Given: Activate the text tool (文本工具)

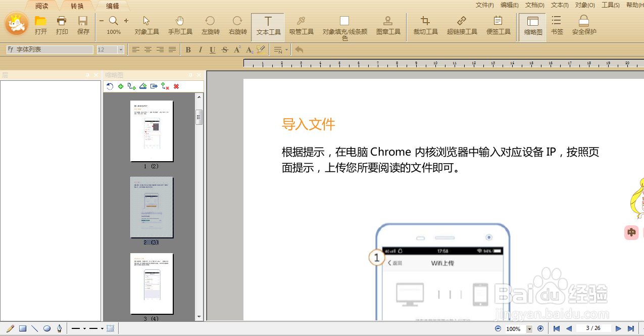Looking at the screenshot, I should 267,25.
